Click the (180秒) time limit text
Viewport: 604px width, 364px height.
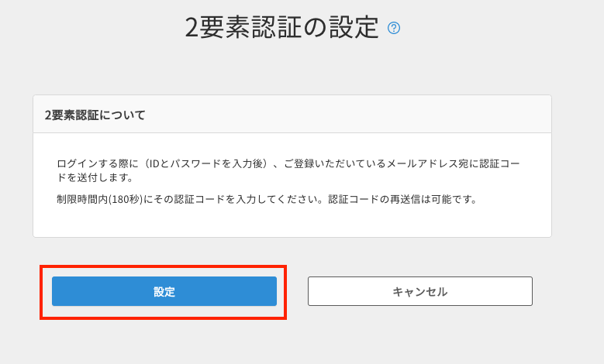click(x=121, y=199)
